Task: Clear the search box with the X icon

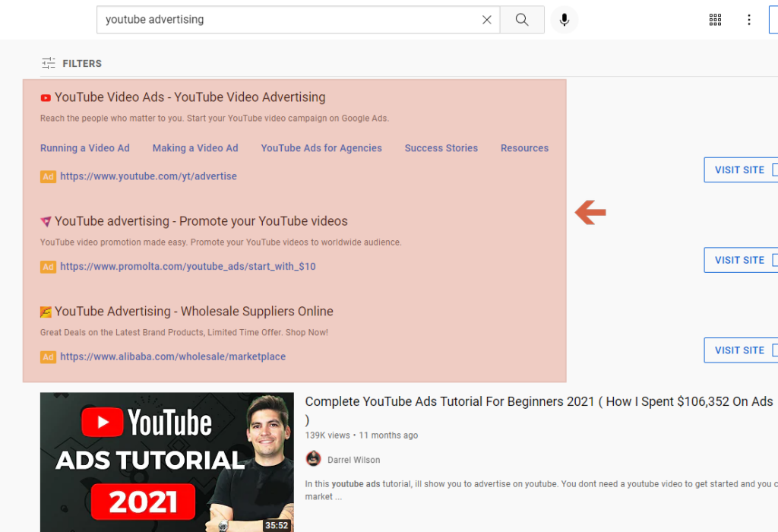Action: (x=487, y=20)
